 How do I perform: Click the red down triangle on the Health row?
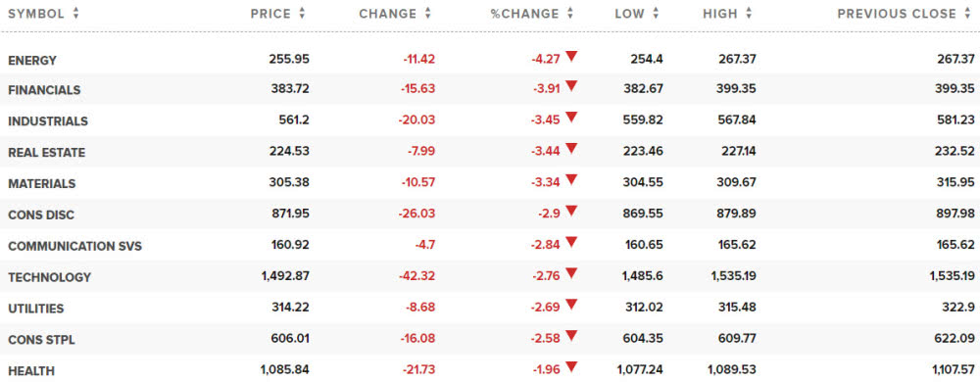(571, 366)
